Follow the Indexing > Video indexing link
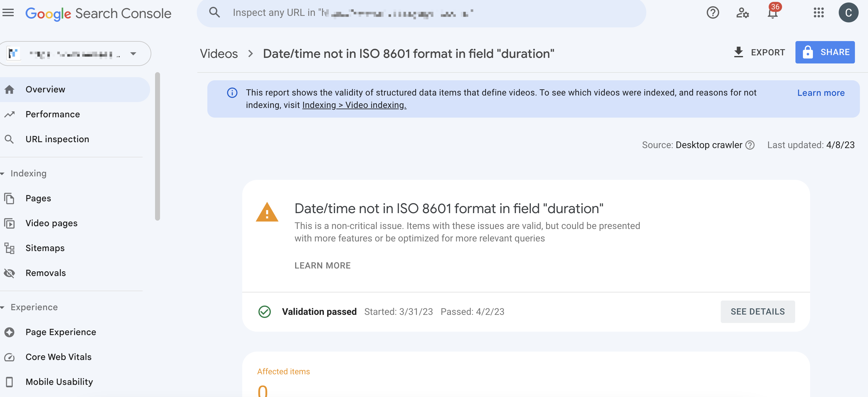 pos(354,105)
